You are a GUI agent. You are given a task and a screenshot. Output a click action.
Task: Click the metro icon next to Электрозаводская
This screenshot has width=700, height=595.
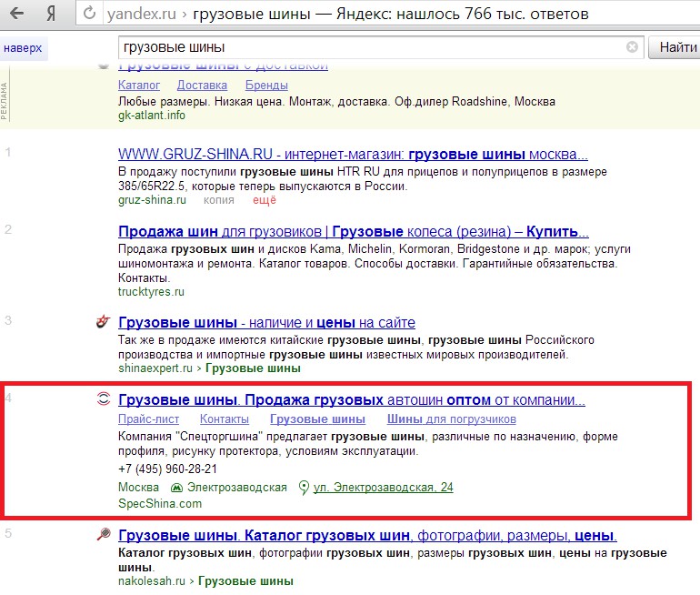(x=176, y=488)
